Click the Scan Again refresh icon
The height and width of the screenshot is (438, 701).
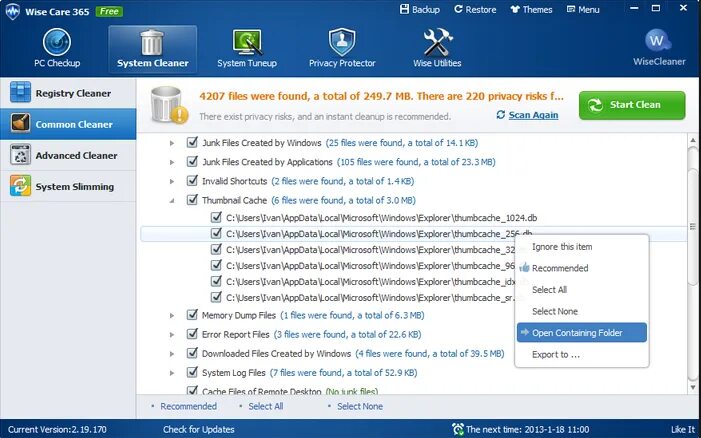(501, 115)
